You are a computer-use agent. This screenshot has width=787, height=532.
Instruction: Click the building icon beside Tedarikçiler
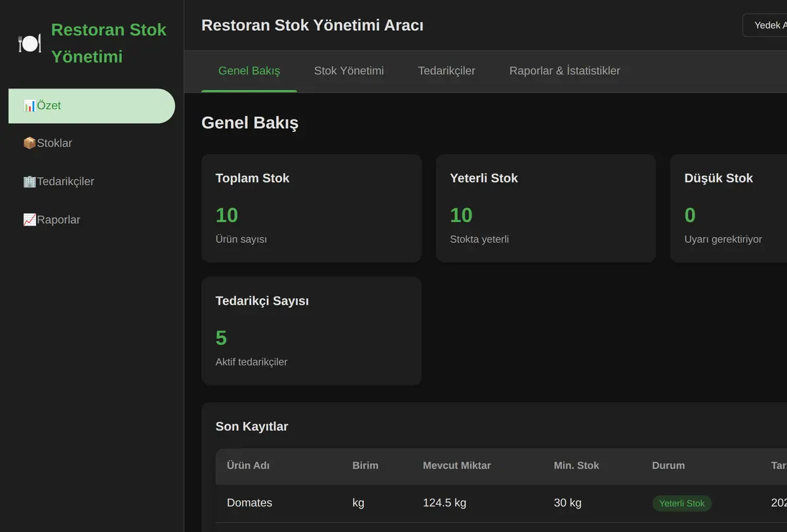(30, 181)
